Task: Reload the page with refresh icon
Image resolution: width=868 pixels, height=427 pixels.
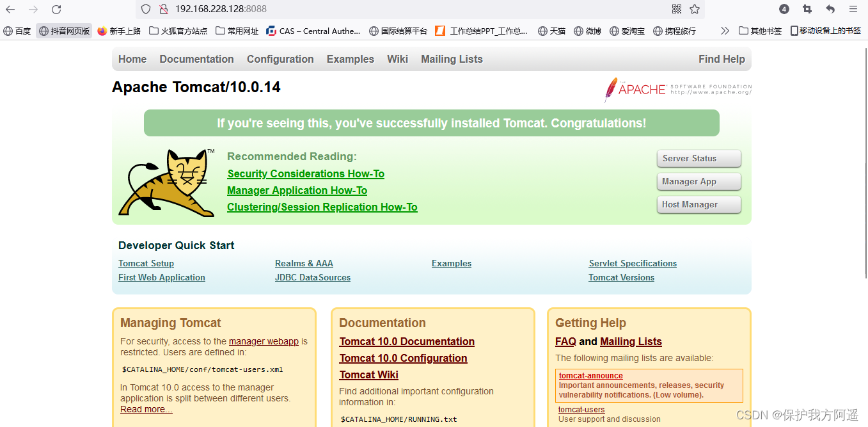Action: coord(56,10)
